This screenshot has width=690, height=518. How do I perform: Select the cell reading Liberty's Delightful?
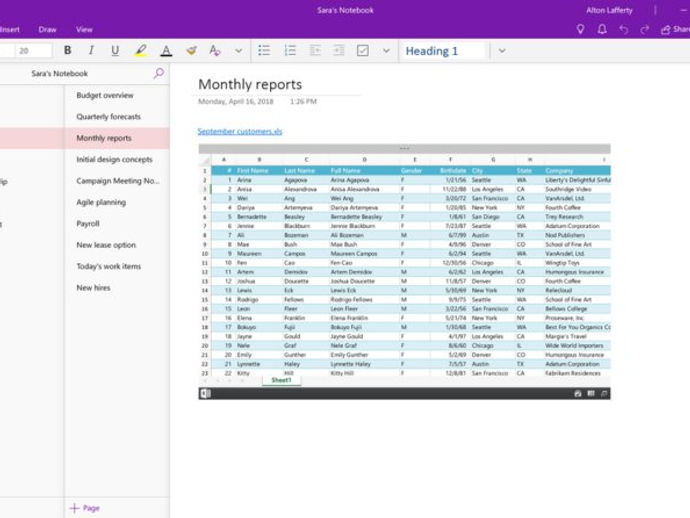click(x=577, y=180)
